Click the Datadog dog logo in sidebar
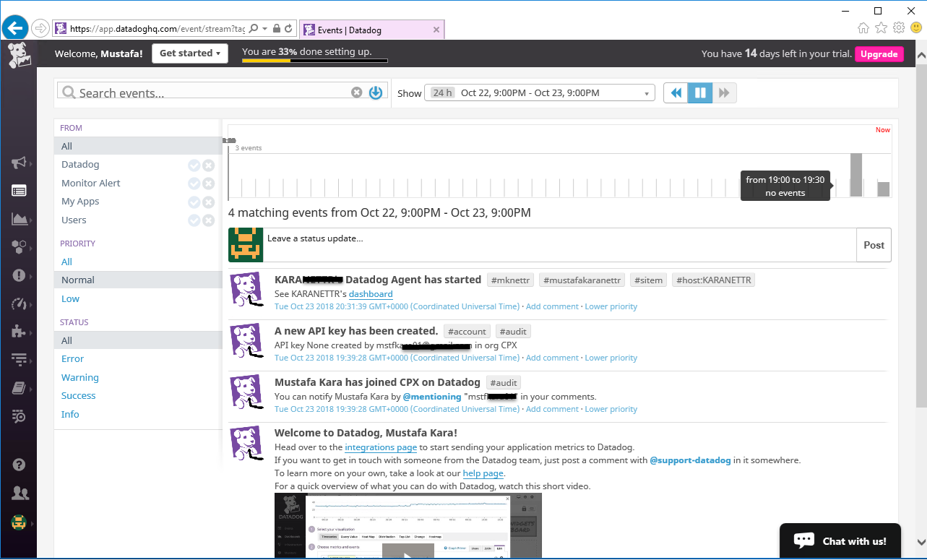This screenshot has width=927, height=560. (x=20, y=55)
